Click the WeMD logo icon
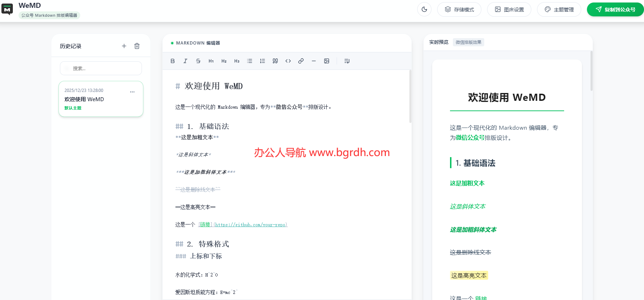This screenshot has height=300, width=644. [7, 9]
